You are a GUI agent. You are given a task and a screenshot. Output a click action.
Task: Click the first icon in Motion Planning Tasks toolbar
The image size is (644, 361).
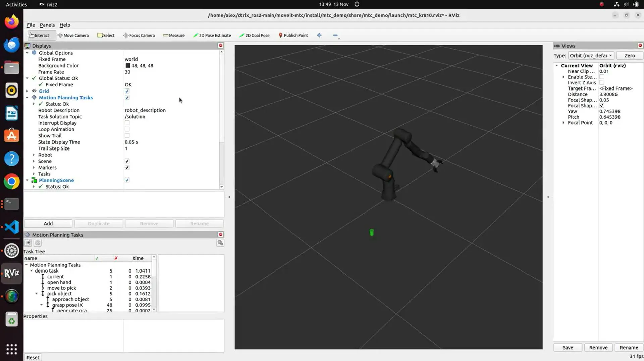(x=28, y=243)
